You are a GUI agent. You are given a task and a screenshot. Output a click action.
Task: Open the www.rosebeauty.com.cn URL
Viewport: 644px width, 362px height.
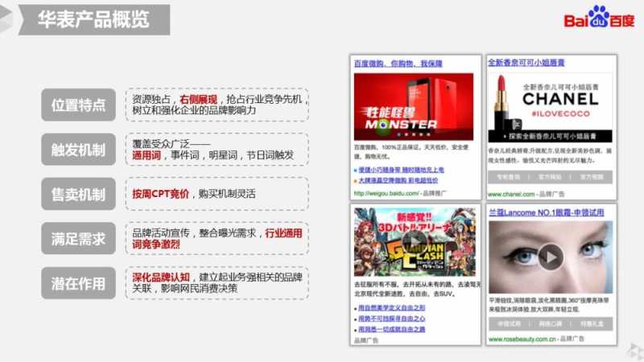click(x=522, y=339)
